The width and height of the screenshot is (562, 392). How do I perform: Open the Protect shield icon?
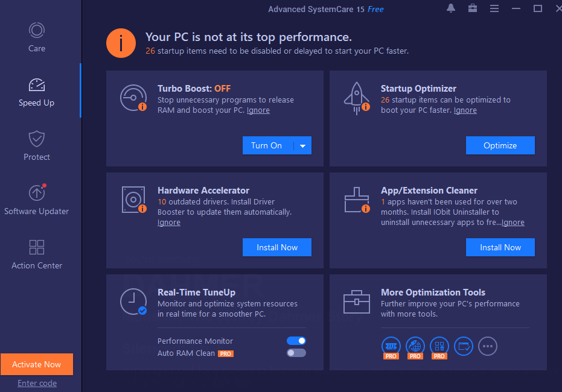[x=37, y=139]
